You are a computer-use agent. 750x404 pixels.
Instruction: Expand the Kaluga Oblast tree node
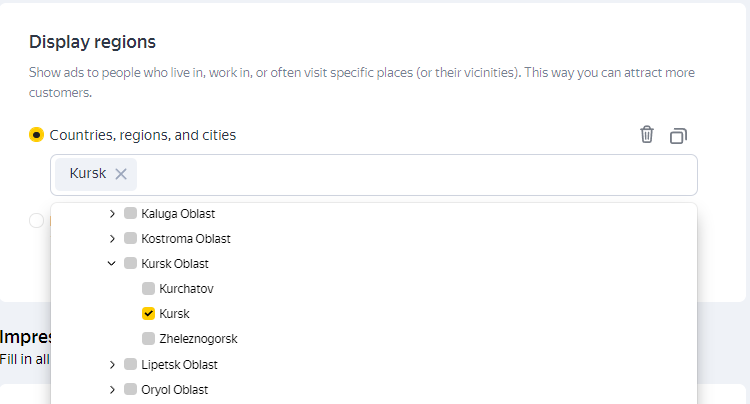click(112, 213)
